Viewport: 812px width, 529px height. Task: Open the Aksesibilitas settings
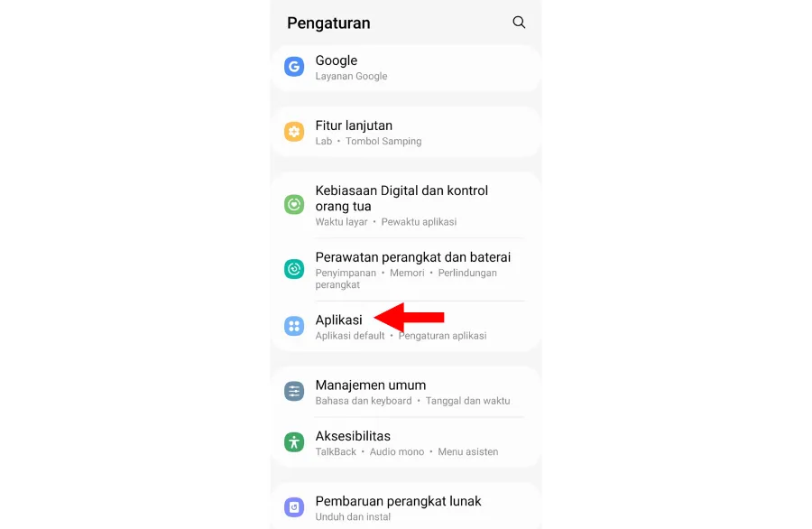[x=406, y=443]
